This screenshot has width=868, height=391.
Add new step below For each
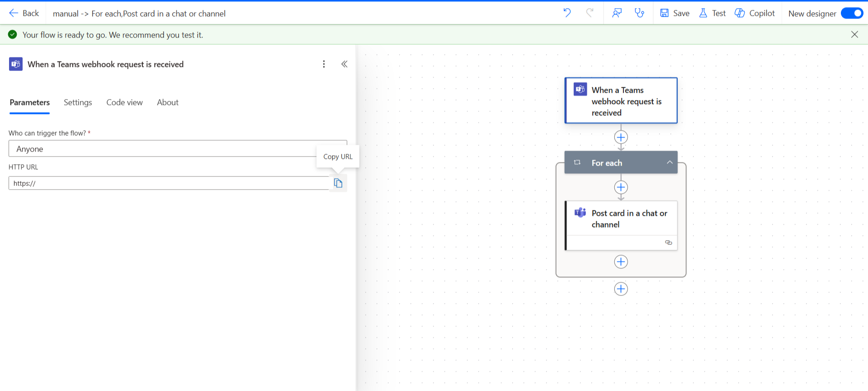pos(621,289)
